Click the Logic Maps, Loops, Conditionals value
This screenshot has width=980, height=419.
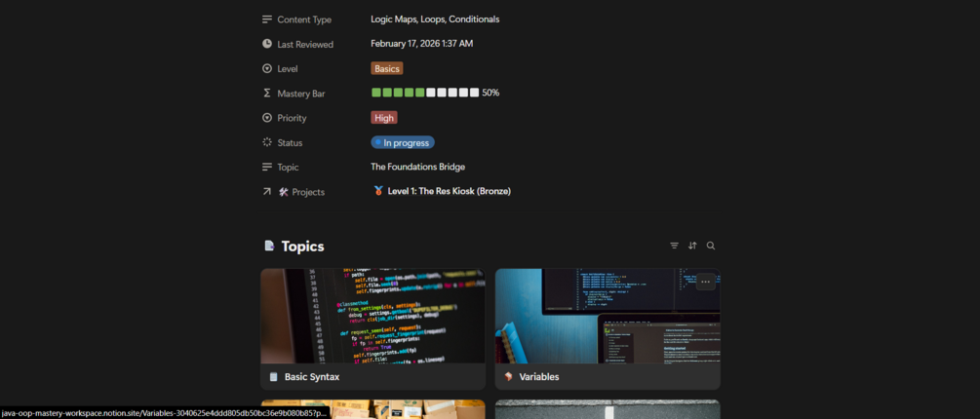pyautogui.click(x=435, y=19)
